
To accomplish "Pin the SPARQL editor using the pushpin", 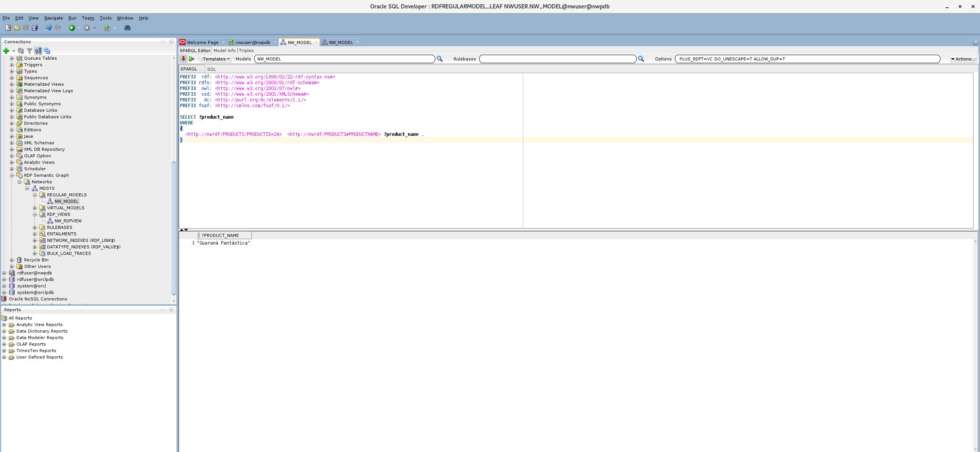I will coord(184,59).
